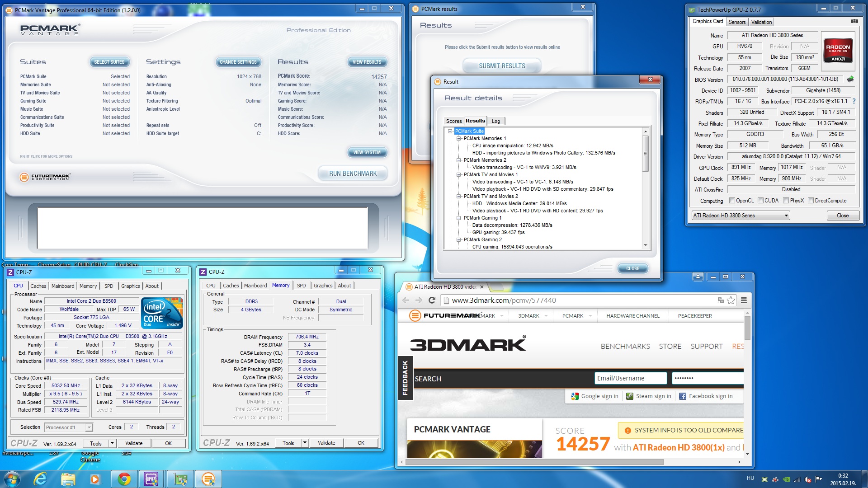Click the Intel Core 2 logo in CPU-Z

pyautogui.click(x=162, y=313)
